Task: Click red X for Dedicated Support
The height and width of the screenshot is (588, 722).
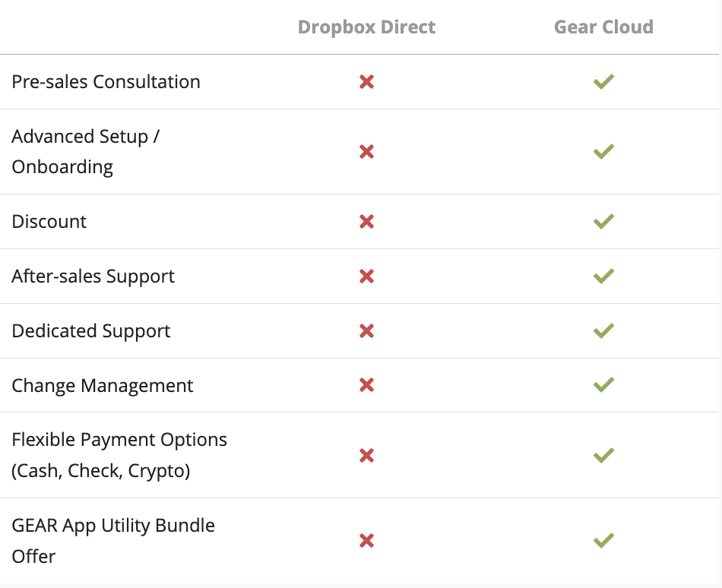Action: point(366,330)
